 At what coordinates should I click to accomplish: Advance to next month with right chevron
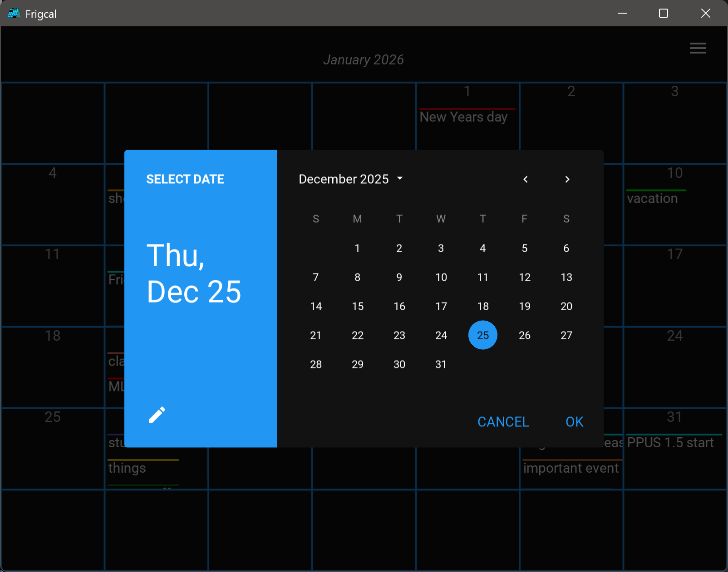click(x=567, y=179)
